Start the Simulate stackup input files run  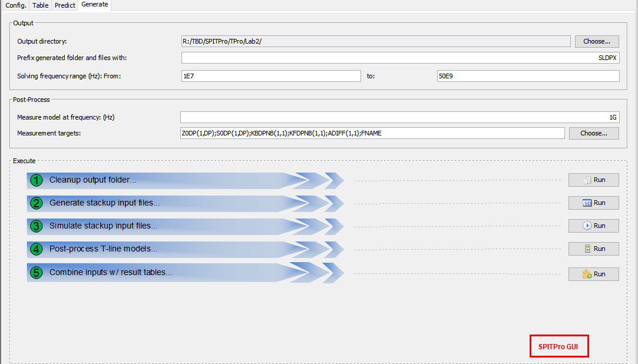point(593,226)
